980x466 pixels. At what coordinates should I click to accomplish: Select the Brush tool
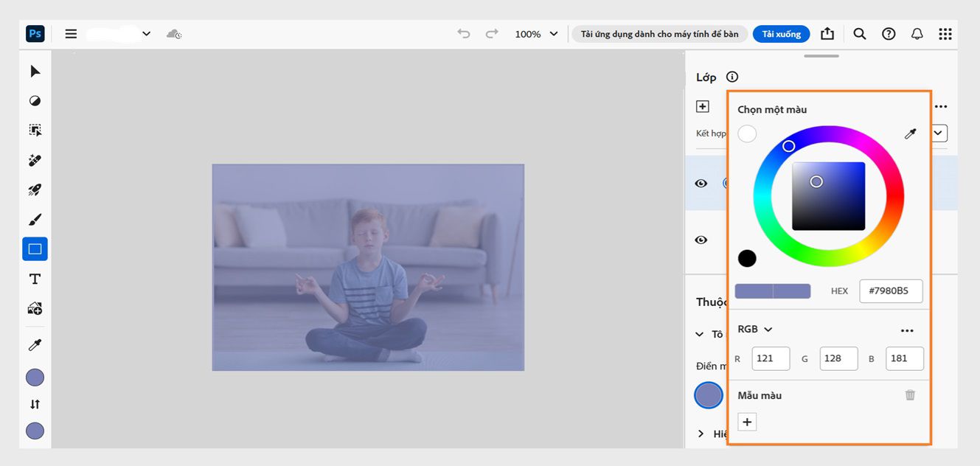pyautogui.click(x=35, y=220)
